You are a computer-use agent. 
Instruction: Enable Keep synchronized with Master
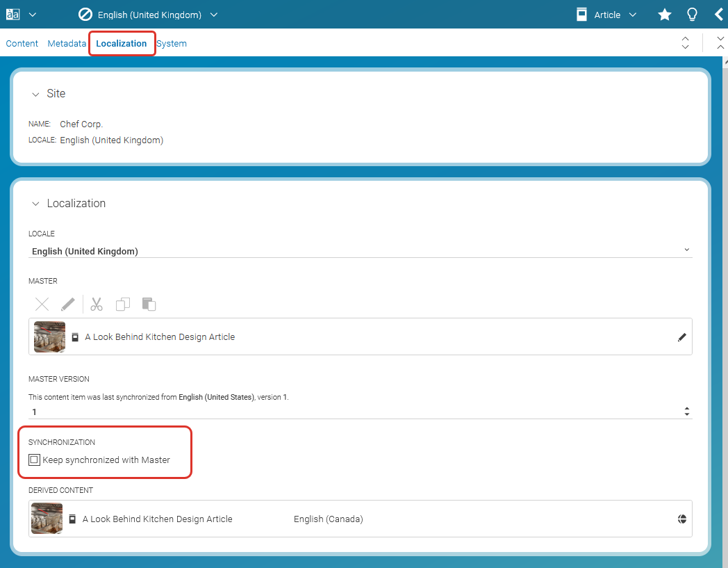point(34,460)
